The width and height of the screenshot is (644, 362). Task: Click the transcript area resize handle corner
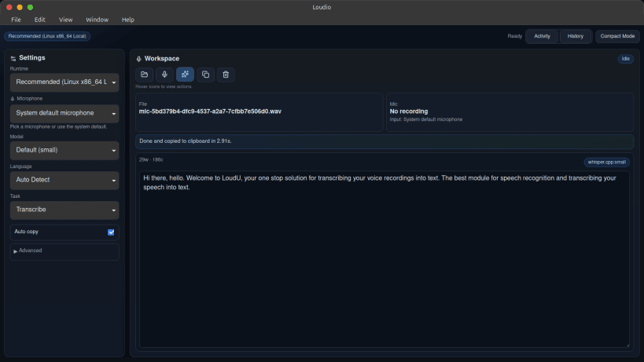[x=627, y=346]
